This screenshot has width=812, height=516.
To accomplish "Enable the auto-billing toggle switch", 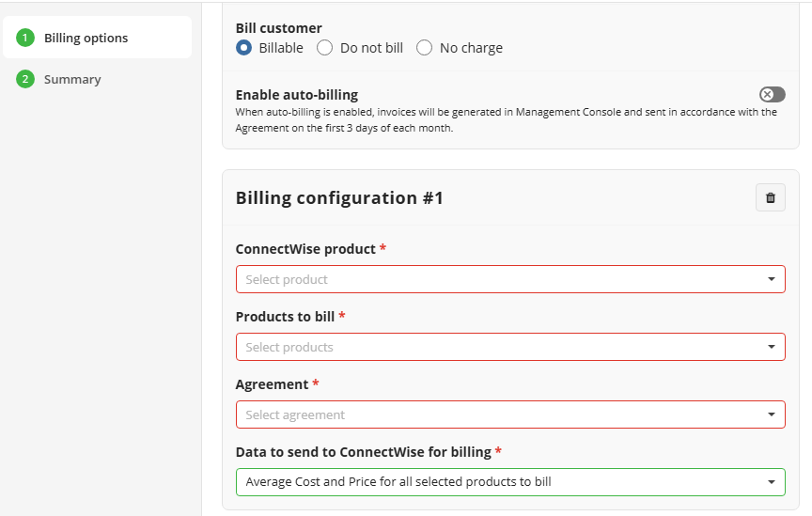I will [x=773, y=94].
